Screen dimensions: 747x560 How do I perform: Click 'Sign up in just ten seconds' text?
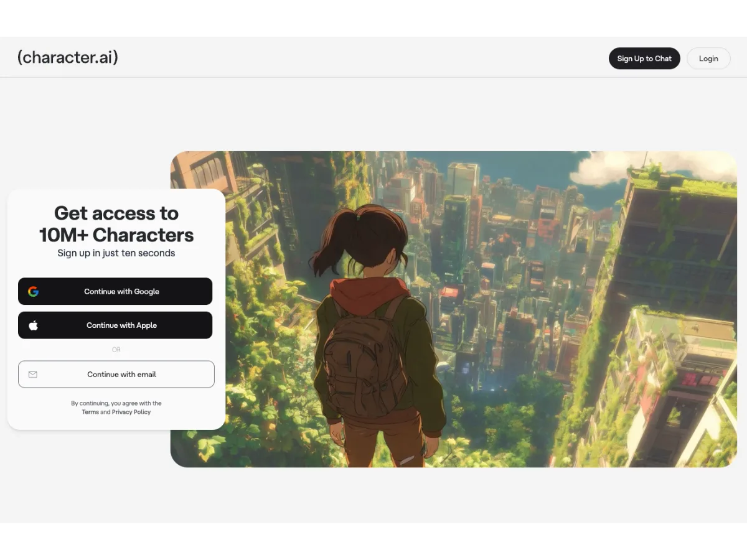coord(116,253)
